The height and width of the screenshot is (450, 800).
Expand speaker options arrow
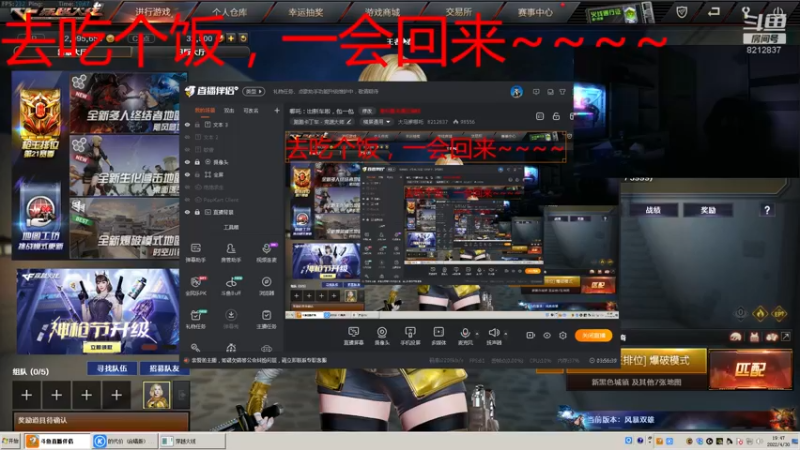[505, 334]
